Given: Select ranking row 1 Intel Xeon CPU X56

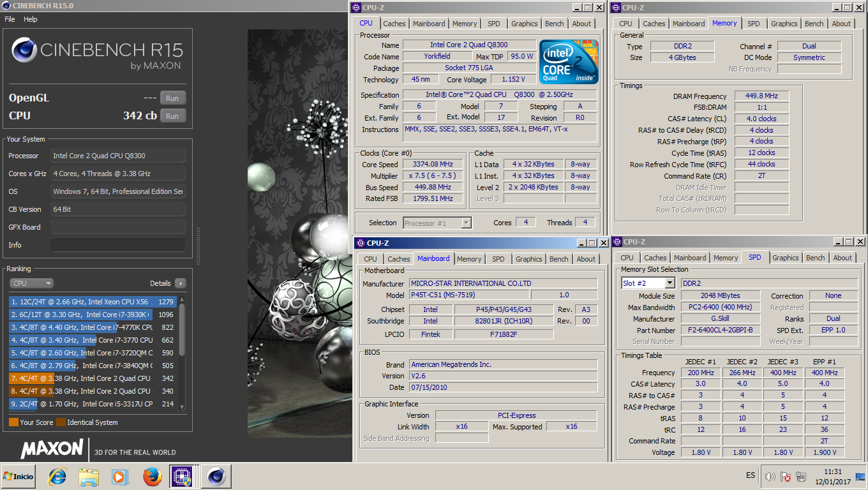Looking at the screenshot, I should (93, 302).
